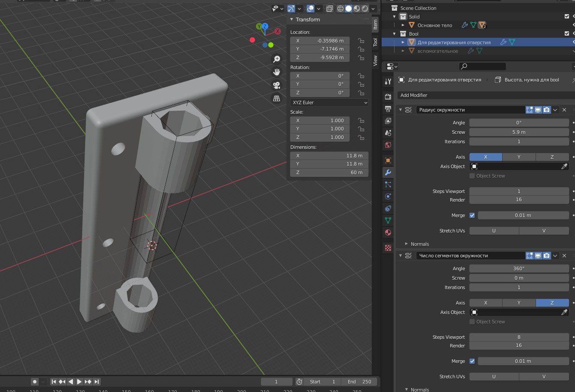Collapse the Transform panel
This screenshot has width=575, height=392.
pyautogui.click(x=292, y=20)
